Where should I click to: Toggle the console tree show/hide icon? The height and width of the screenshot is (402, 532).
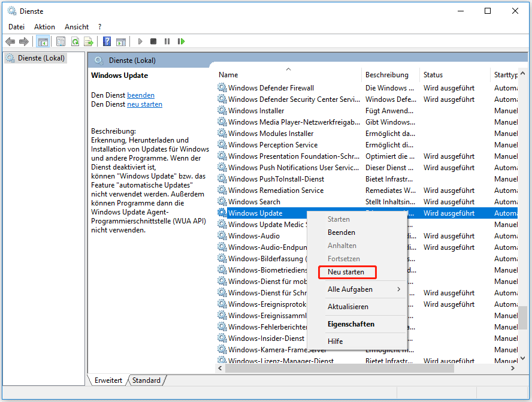point(43,42)
